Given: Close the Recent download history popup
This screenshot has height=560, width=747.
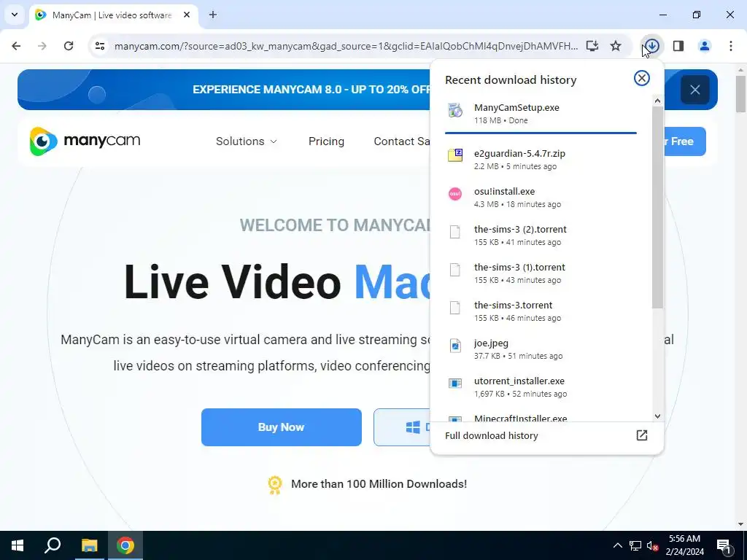Looking at the screenshot, I should (x=642, y=78).
